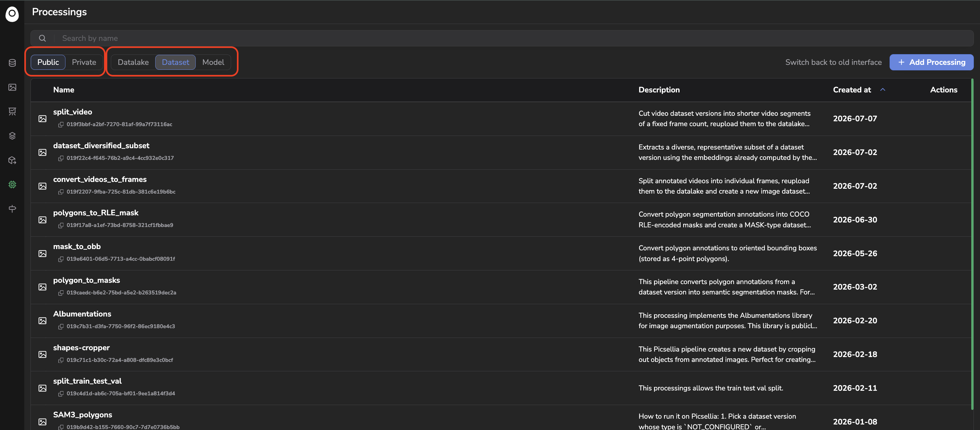Screen dimensions: 980x430
Task: Click the Description column header
Action: click(x=659, y=90)
